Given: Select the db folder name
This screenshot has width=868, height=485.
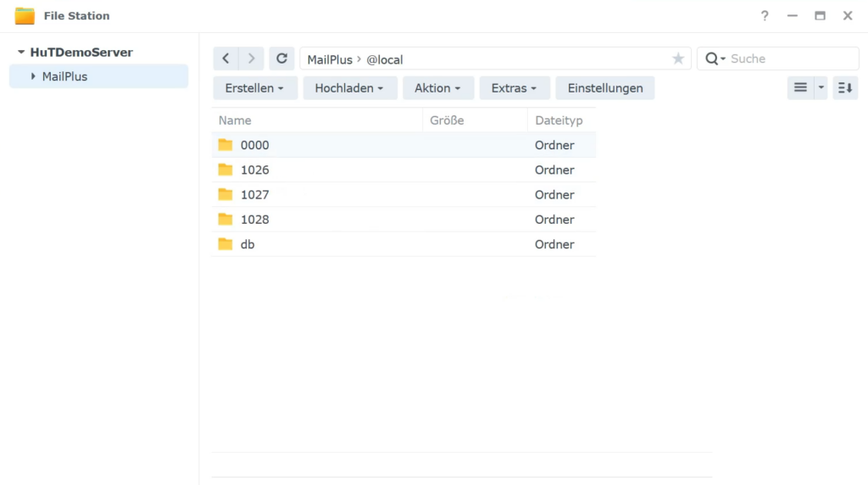Looking at the screenshot, I should pyautogui.click(x=248, y=244).
